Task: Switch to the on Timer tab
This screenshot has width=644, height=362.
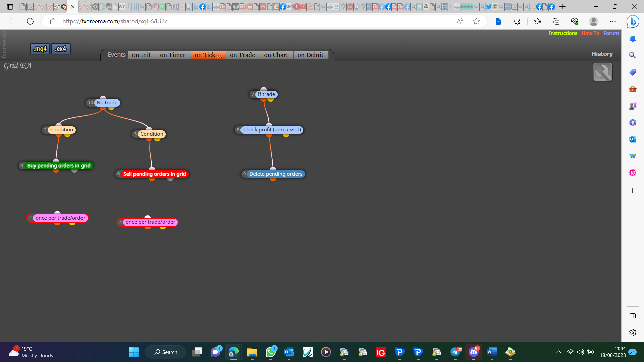Action: (173, 55)
